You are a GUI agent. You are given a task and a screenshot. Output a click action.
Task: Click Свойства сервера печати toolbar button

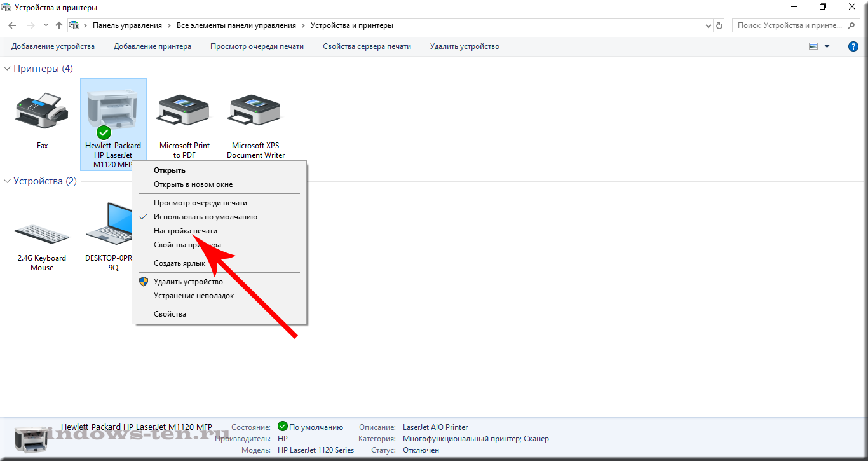[367, 46]
